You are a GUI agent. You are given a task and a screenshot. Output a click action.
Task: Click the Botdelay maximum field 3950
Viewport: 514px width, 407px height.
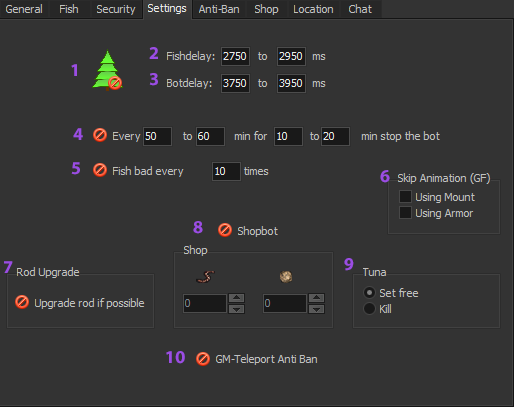tap(291, 83)
